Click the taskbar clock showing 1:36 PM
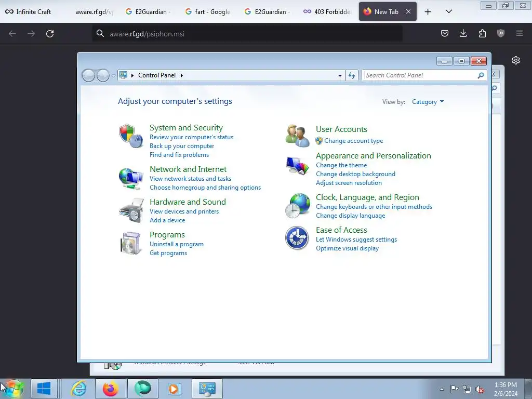 point(506,389)
